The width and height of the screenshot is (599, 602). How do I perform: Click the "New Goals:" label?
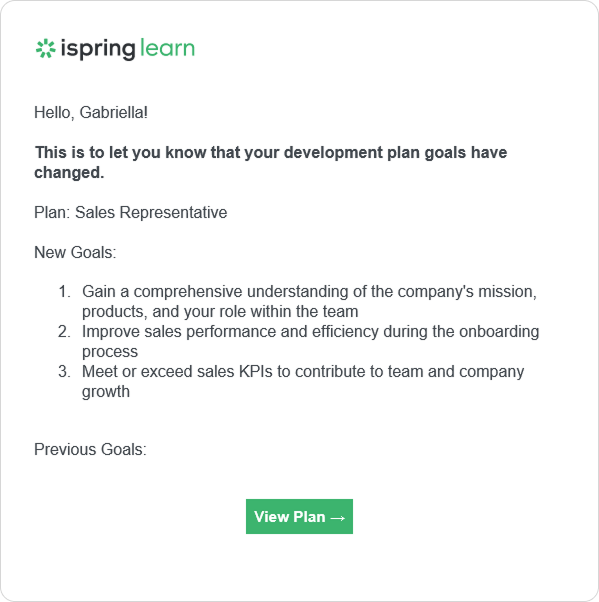[75, 252]
